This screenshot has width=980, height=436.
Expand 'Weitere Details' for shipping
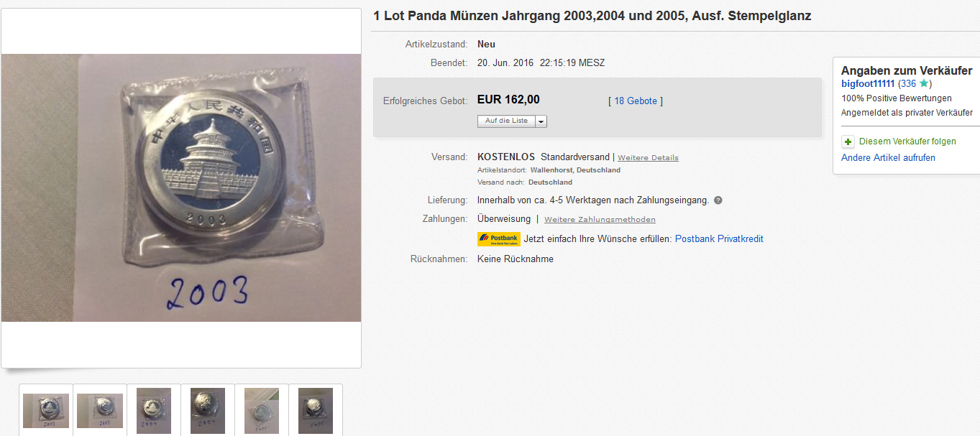(x=648, y=157)
